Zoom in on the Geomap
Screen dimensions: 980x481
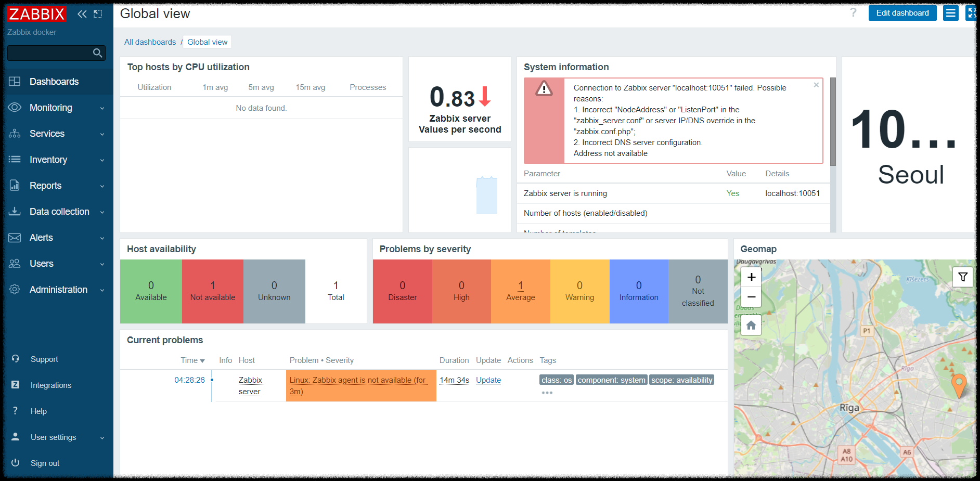tap(751, 277)
